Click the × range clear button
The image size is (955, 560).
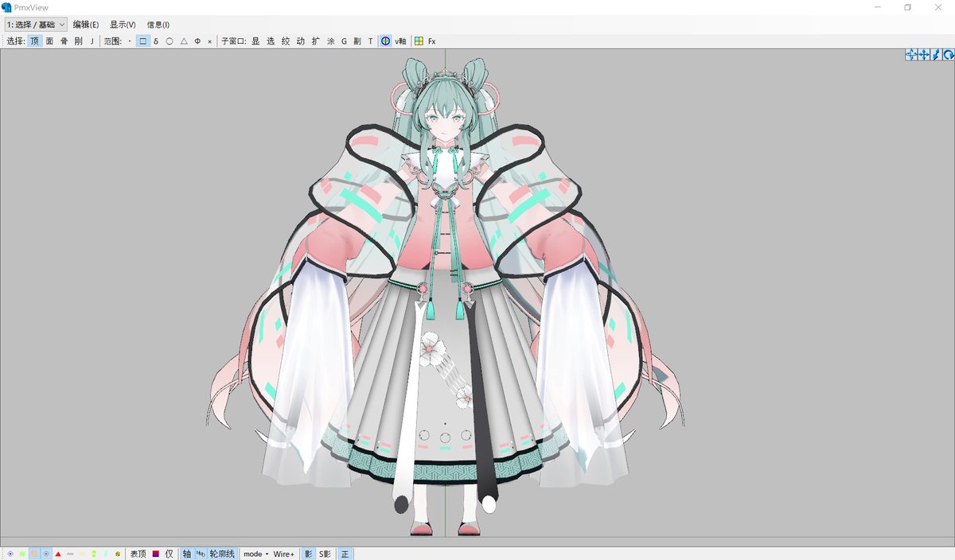pos(209,41)
